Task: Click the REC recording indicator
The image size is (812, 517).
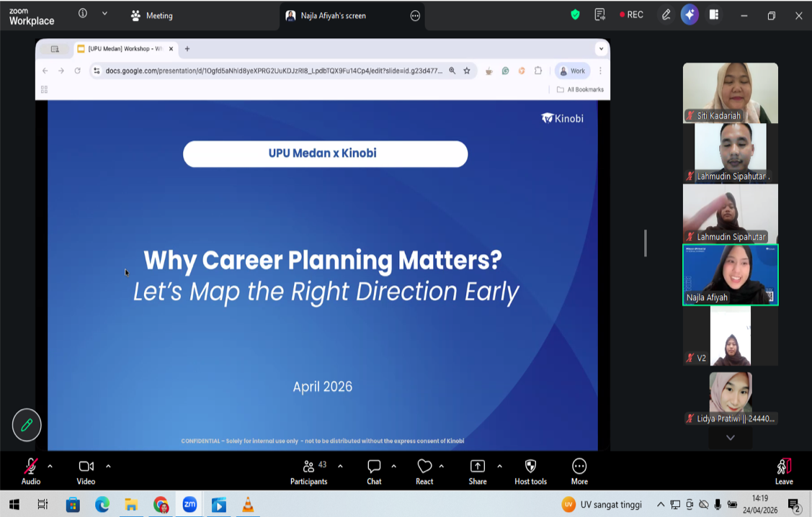Action: (631, 14)
